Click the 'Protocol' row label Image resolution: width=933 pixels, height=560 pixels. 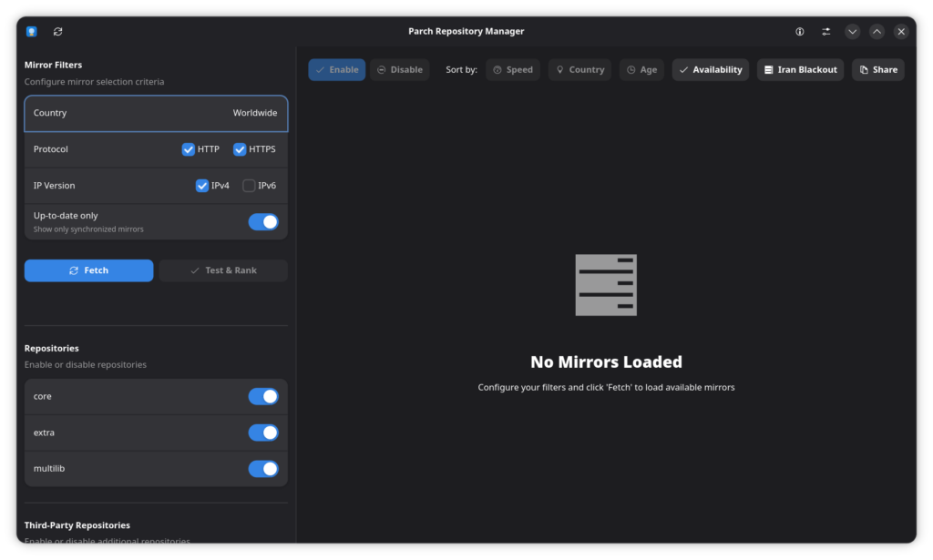click(x=51, y=149)
